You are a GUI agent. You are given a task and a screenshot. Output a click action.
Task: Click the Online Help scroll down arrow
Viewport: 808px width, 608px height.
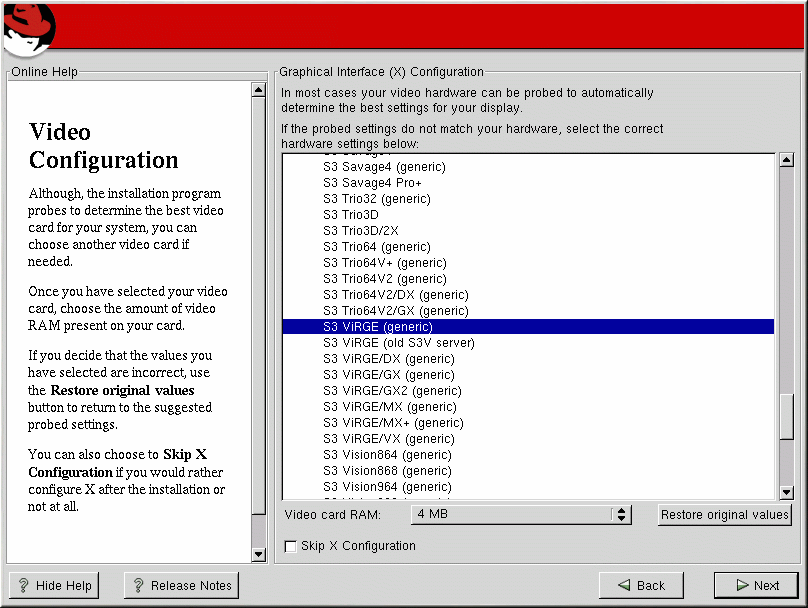(259, 554)
